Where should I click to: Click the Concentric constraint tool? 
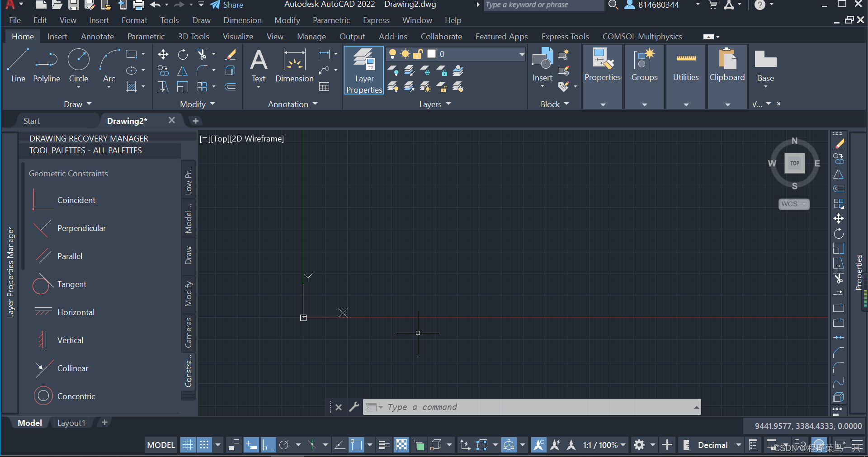pyautogui.click(x=64, y=396)
